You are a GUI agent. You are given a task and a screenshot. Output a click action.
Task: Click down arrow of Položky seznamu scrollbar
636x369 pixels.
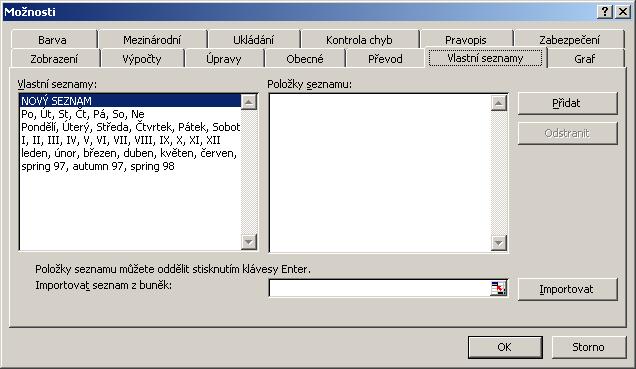(498, 243)
